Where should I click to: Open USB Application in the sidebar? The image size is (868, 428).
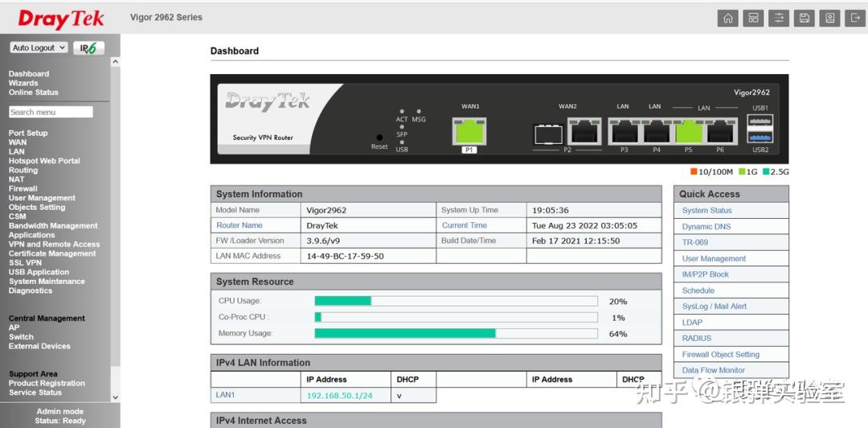39,272
